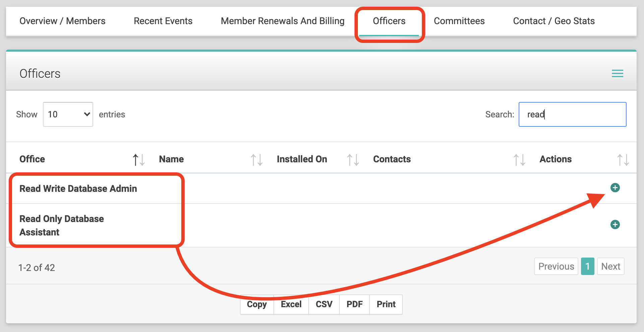This screenshot has height=332, width=644.
Task: Select page 1 in pagination
Action: 587,266
